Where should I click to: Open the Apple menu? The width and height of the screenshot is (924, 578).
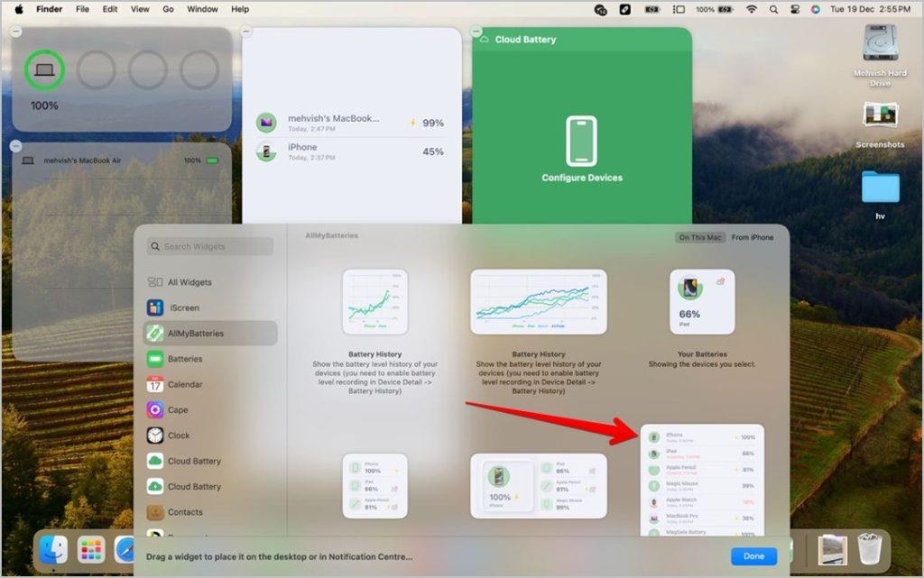click(18, 9)
